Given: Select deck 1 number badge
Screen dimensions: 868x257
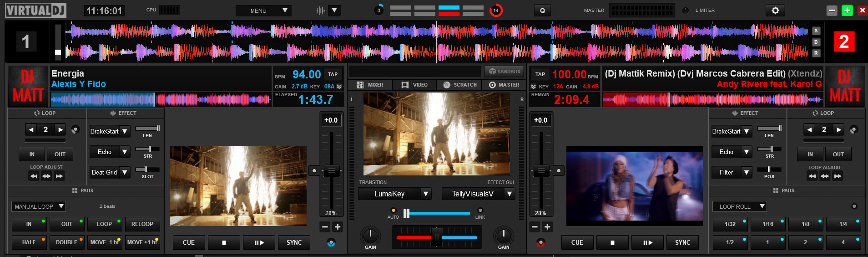Looking at the screenshot, I should tap(26, 41).
